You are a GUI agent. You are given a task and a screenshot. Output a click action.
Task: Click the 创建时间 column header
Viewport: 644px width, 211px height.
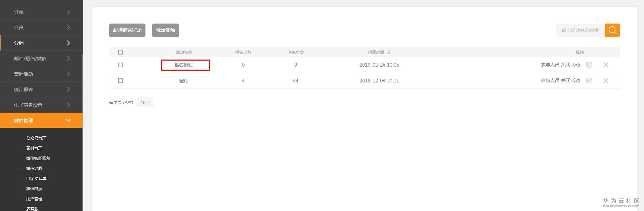coord(376,52)
